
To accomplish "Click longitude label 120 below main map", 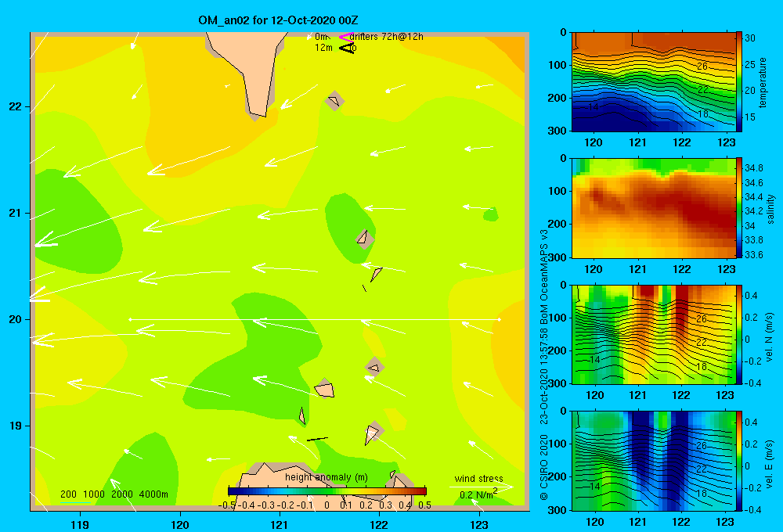I will (180, 524).
